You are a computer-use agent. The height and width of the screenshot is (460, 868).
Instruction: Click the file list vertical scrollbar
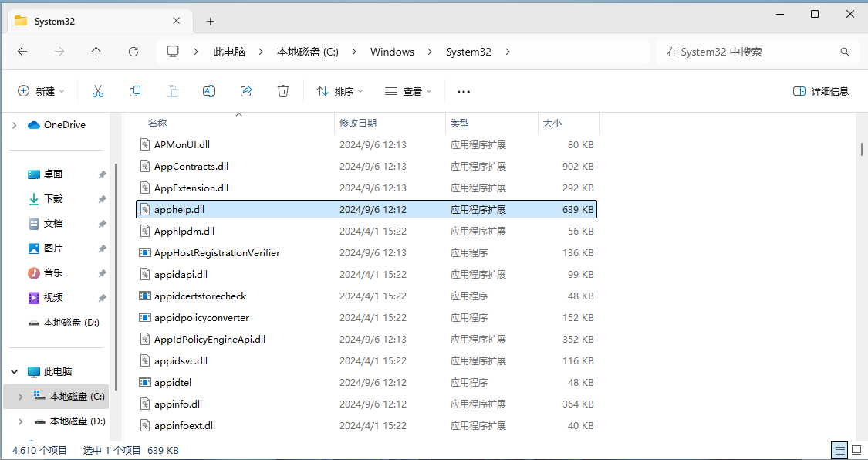pos(861,149)
